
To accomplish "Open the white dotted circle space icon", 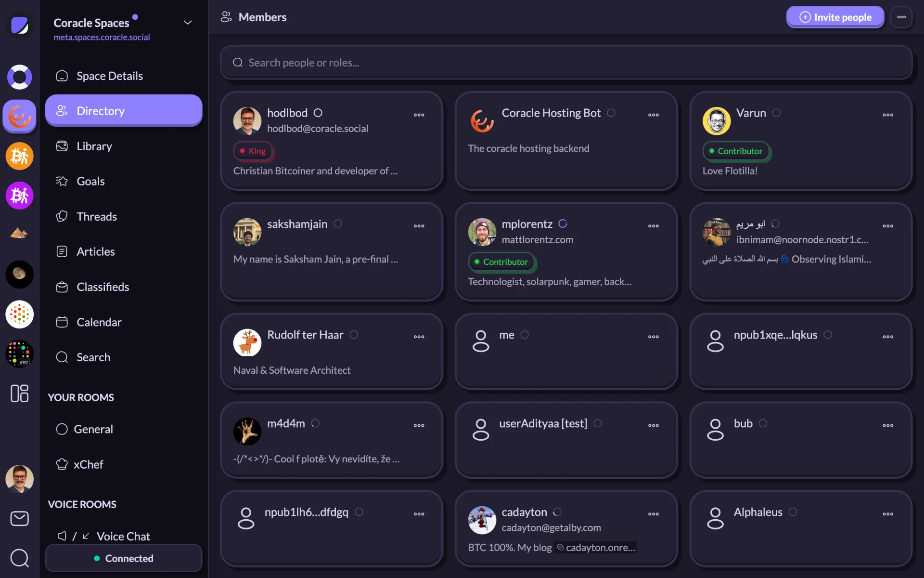I will [19, 314].
